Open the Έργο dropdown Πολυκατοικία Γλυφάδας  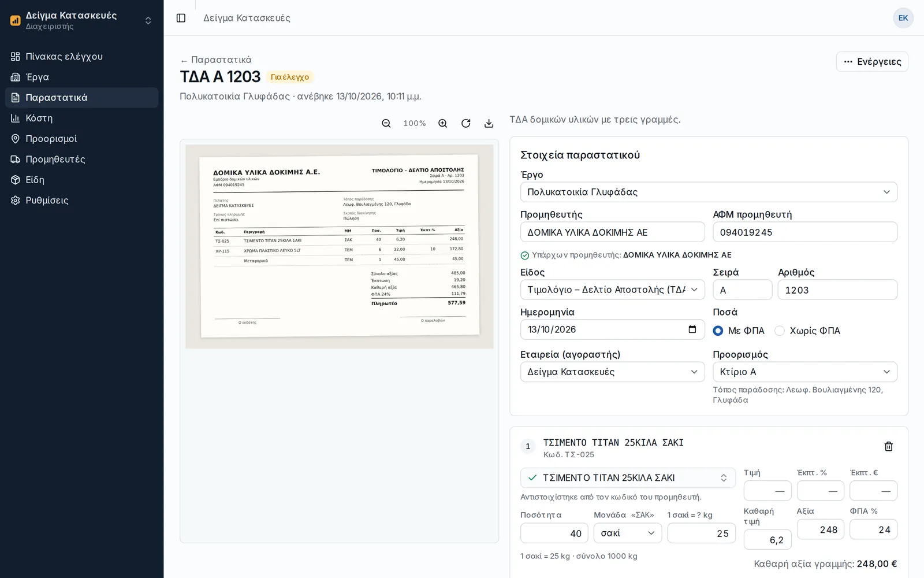click(709, 192)
